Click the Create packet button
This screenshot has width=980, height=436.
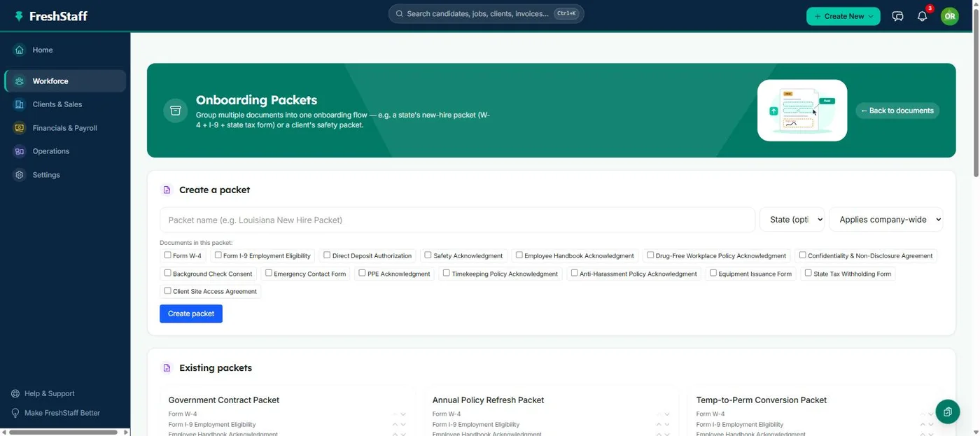click(x=191, y=314)
